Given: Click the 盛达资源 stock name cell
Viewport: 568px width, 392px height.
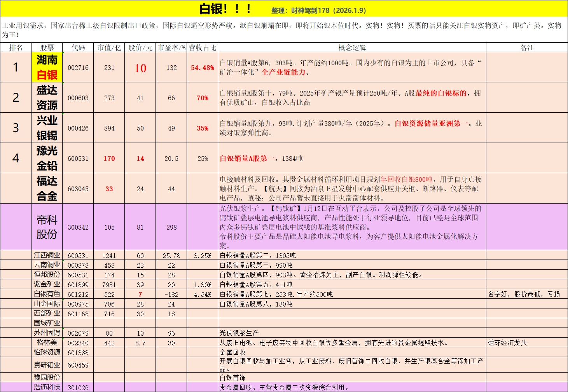Looking at the screenshot, I should 47,98.
